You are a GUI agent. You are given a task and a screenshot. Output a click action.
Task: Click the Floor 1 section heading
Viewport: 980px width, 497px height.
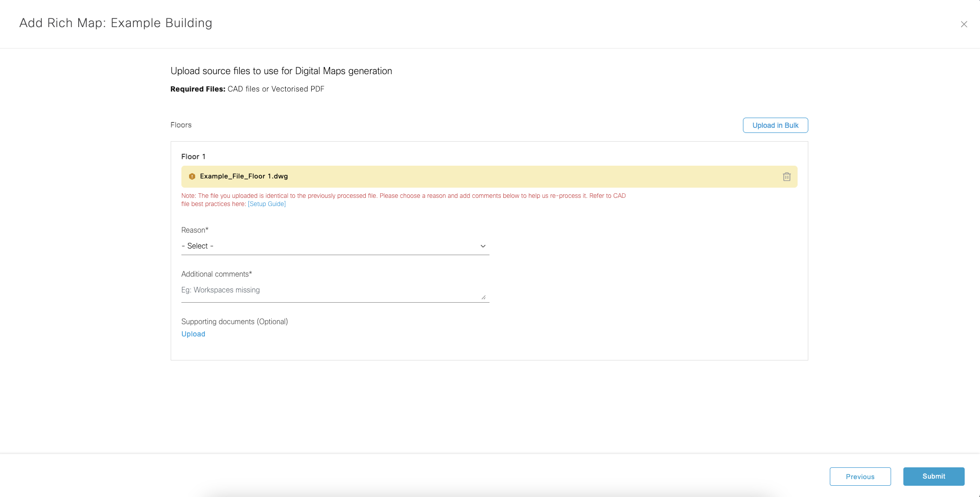click(193, 157)
